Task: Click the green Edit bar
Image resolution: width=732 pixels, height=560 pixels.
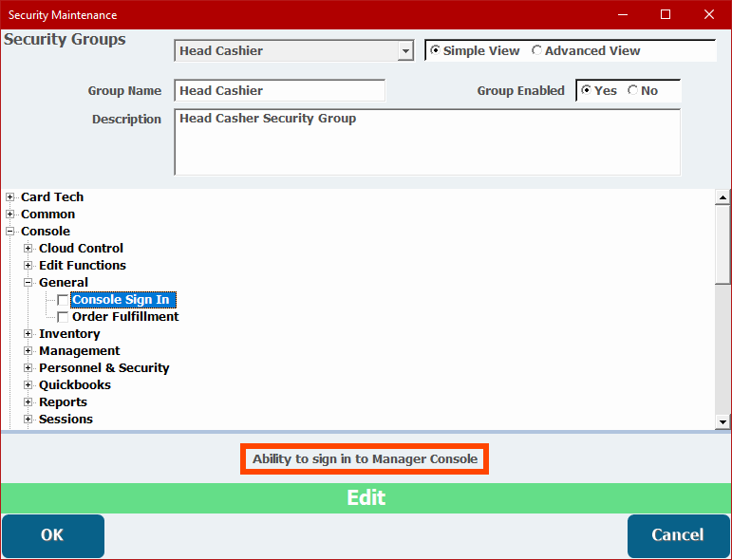Action: 366,498
